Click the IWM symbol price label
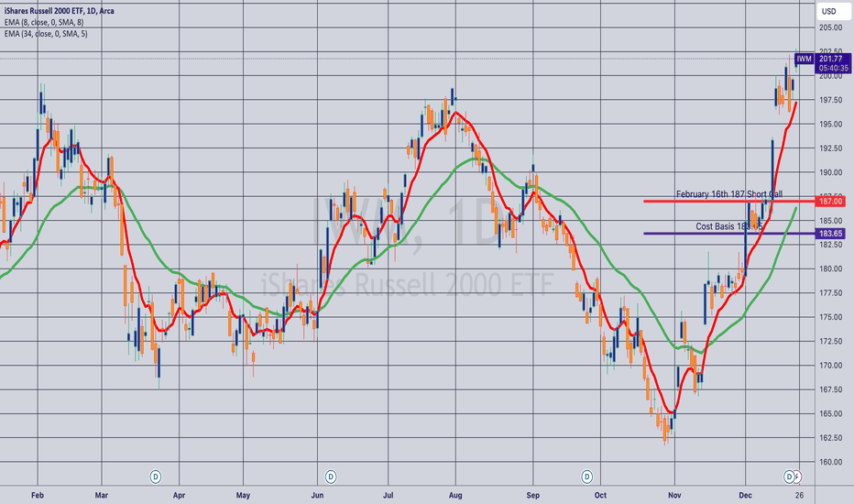 tap(804, 59)
